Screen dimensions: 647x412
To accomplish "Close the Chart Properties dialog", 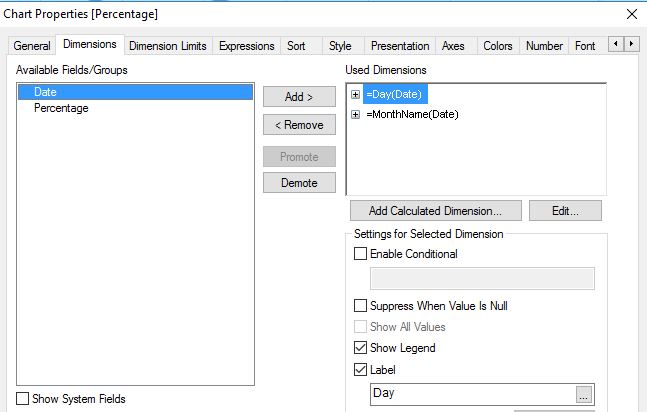I will pos(631,14).
